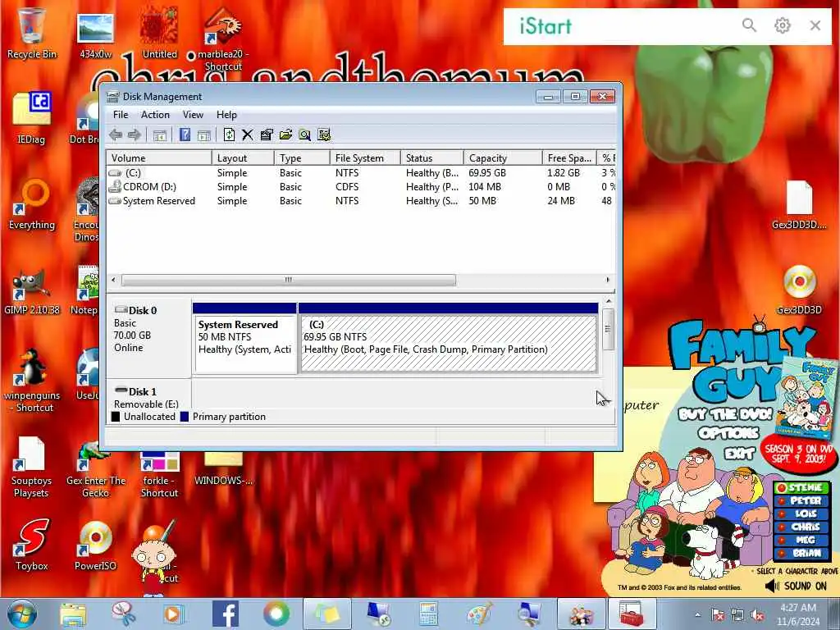Open the Gex3DD3D disc desktop icon
This screenshot has height=630, width=840.
799,290
